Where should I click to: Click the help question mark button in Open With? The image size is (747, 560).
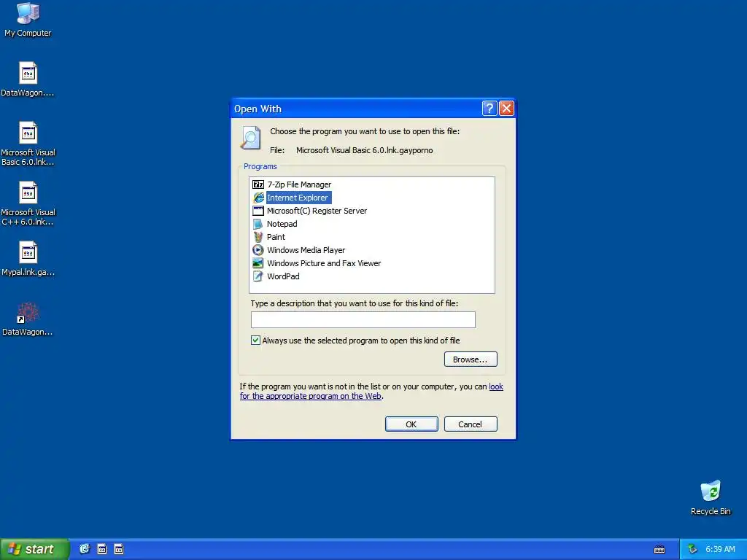pos(489,109)
